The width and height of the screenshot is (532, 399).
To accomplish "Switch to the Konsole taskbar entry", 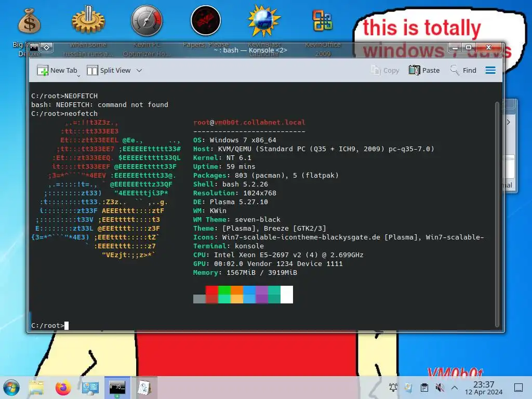I will click(x=117, y=388).
